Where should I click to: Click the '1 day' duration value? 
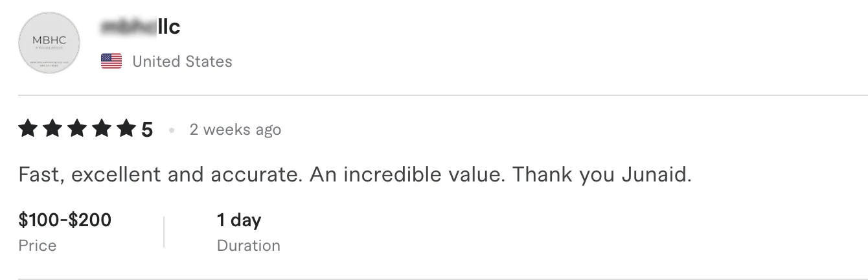[239, 220]
